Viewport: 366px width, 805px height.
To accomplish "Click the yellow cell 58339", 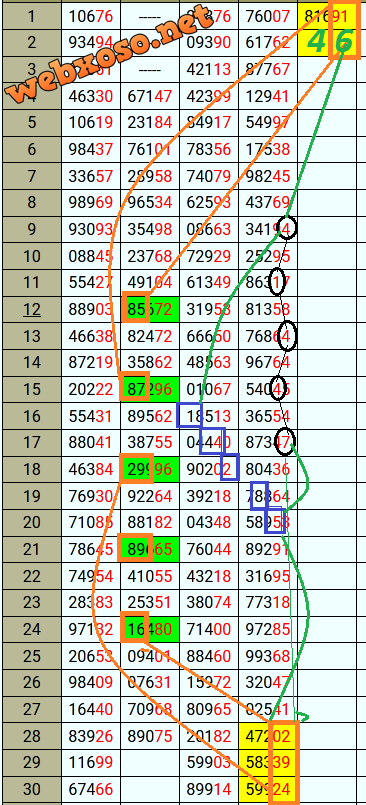I will pos(268,763).
